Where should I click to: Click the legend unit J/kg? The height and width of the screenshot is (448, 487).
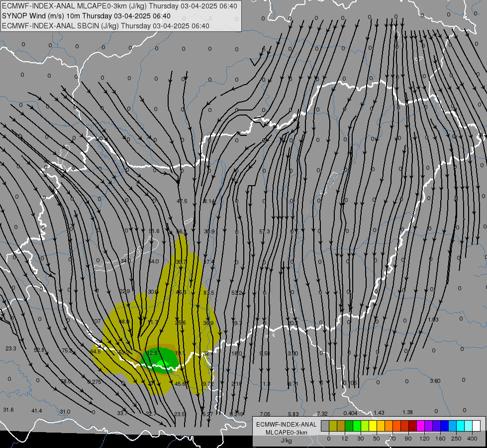click(286, 440)
